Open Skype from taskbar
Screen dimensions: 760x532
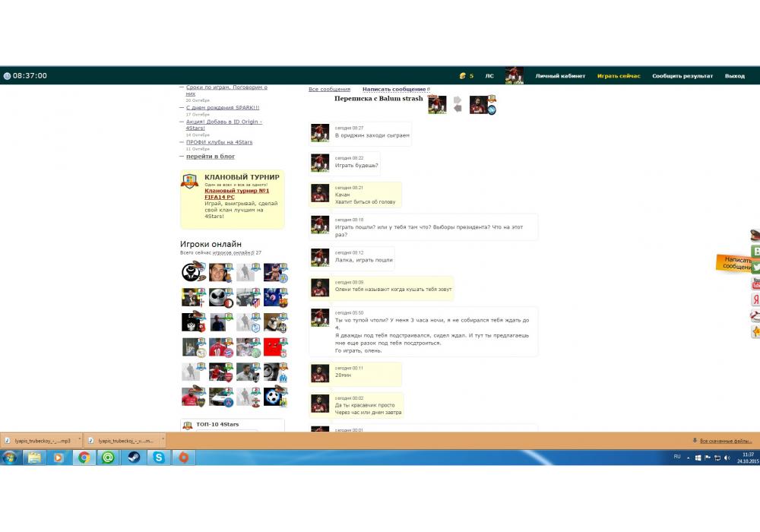159,458
